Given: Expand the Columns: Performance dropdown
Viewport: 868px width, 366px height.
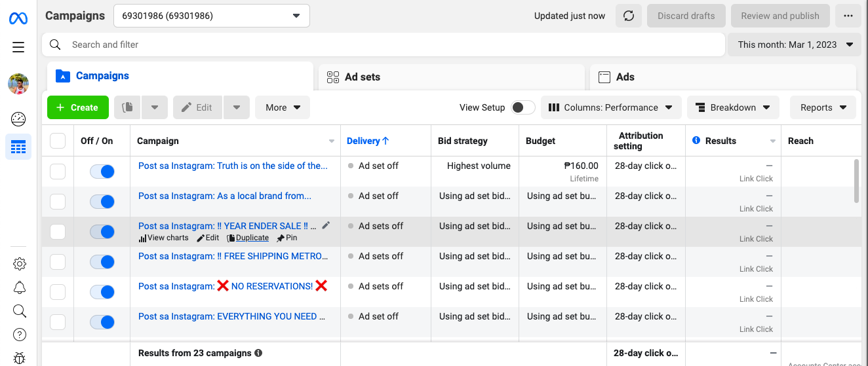Looking at the screenshot, I should tap(611, 107).
